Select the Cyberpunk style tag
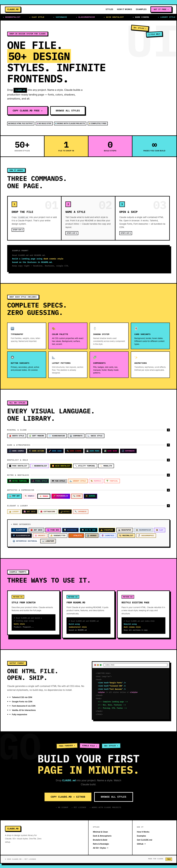This screenshot has height=868, width=177. (x=107, y=530)
